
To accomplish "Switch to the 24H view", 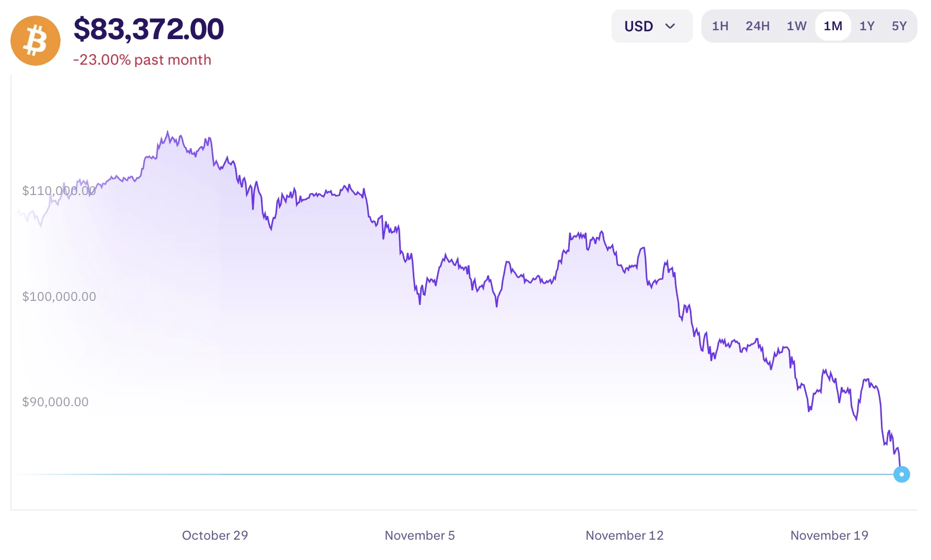I will [758, 26].
